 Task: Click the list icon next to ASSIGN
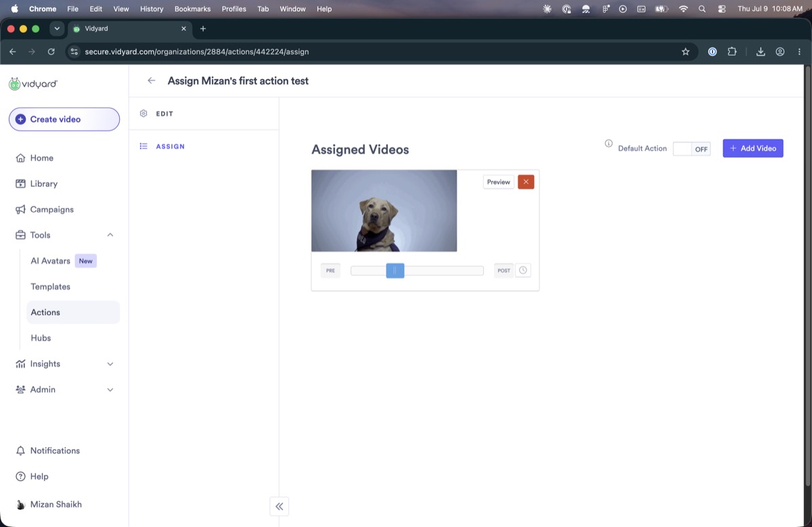(143, 146)
